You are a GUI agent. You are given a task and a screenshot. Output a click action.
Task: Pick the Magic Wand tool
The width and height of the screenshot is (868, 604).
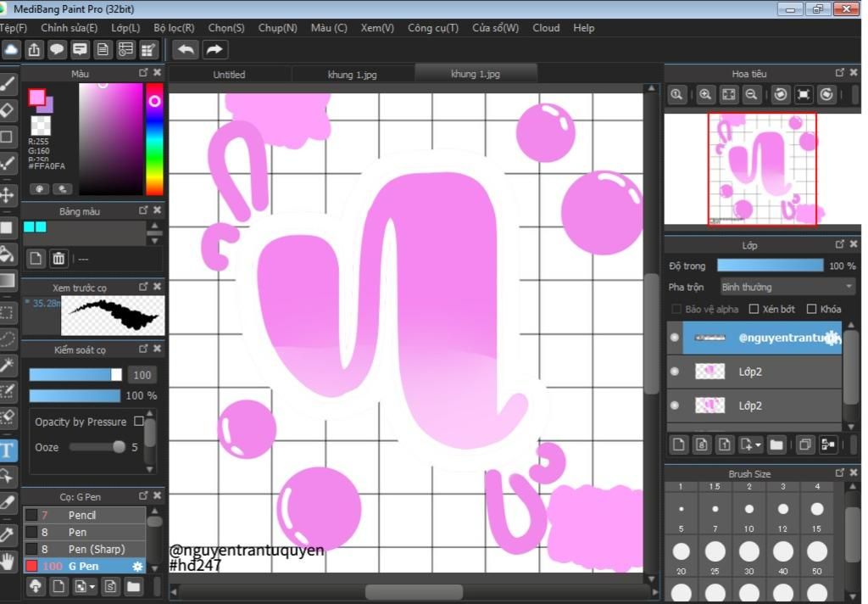[x=7, y=365]
